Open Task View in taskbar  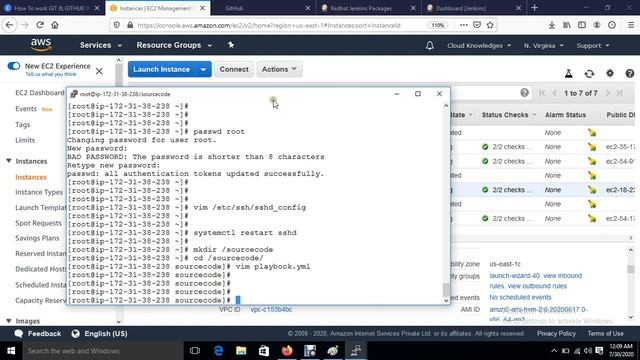coord(195,351)
